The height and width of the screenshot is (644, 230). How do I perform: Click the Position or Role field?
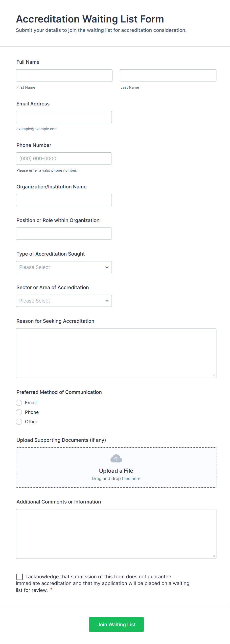click(64, 234)
